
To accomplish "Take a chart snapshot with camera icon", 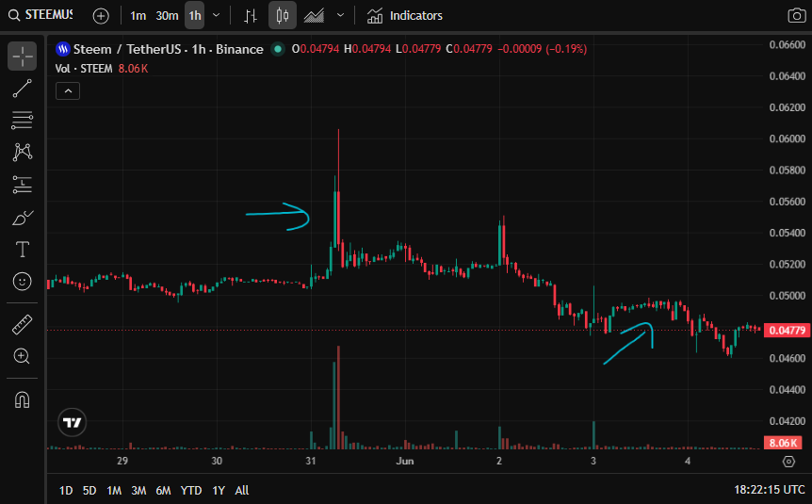I will [797, 15].
